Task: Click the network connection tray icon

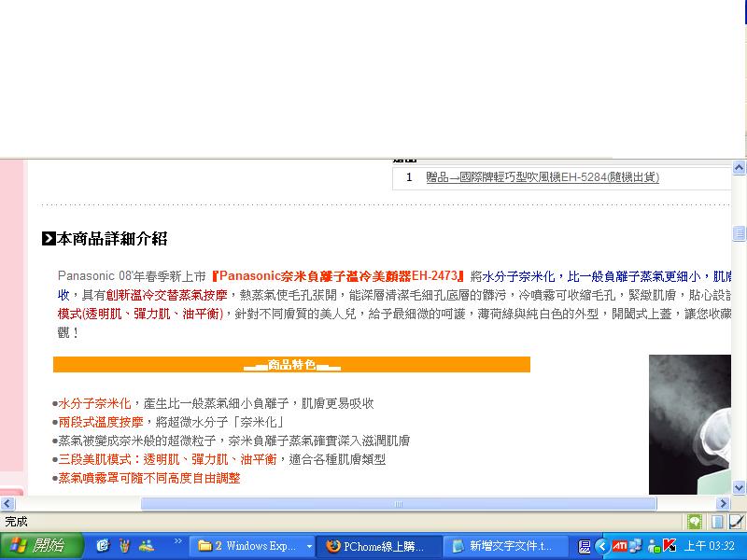Action: point(636,546)
